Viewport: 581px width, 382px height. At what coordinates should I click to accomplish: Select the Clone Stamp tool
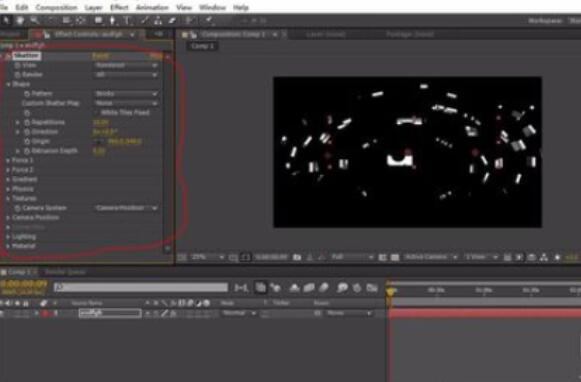click(158, 20)
